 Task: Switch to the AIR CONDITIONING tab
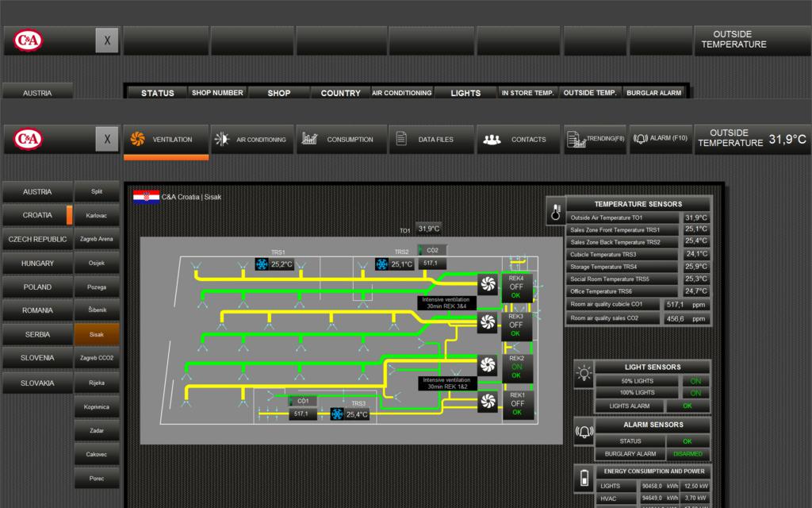[x=253, y=140]
